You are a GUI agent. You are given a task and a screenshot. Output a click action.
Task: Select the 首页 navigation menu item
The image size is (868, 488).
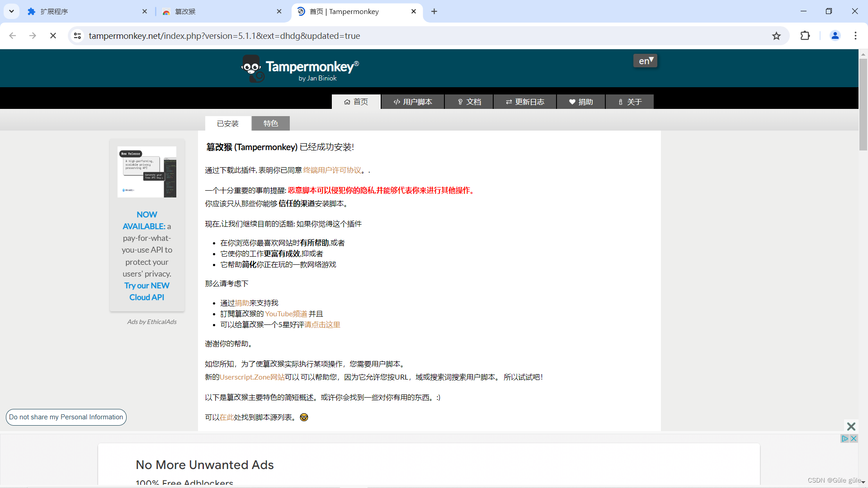tap(356, 102)
